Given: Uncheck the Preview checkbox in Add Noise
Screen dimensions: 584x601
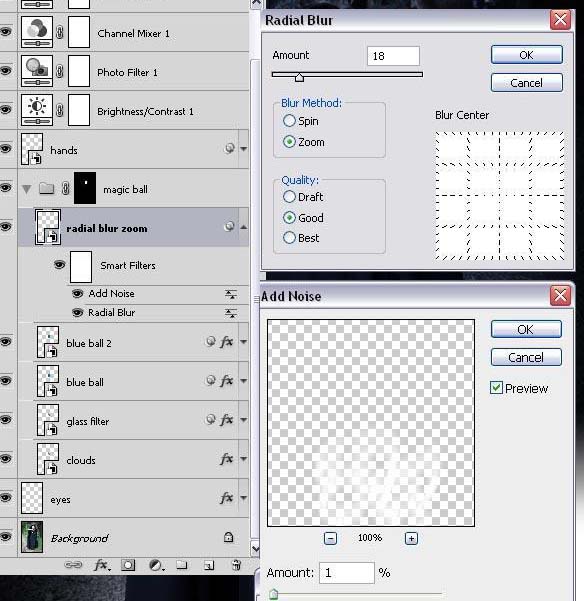Looking at the screenshot, I should pyautogui.click(x=496, y=388).
